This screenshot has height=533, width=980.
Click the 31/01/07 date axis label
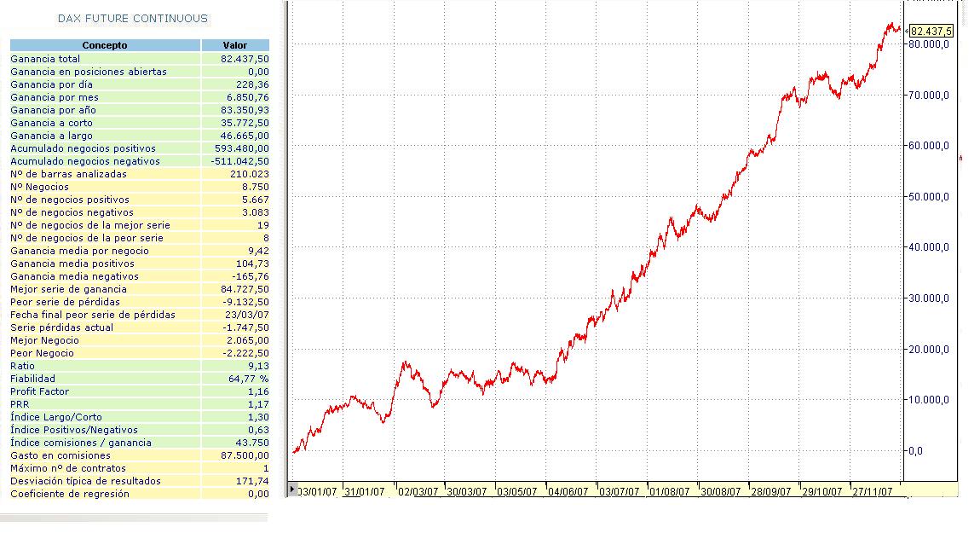tap(365, 492)
